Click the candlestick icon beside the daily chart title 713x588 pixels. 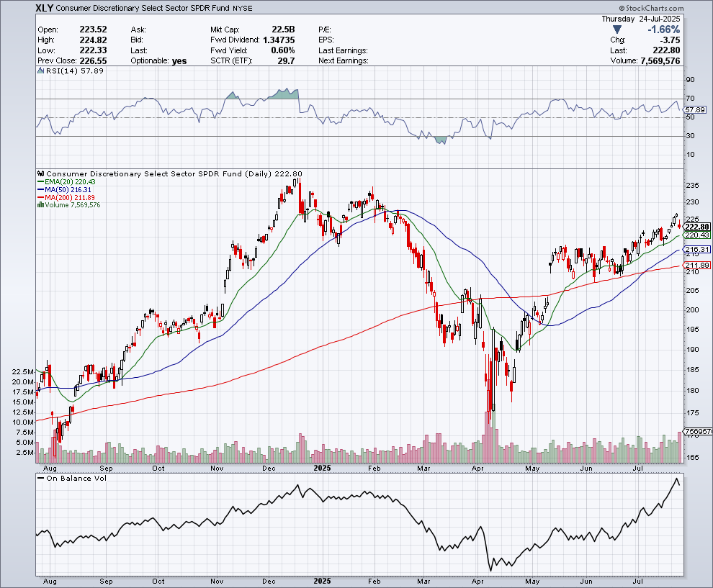click(41, 173)
